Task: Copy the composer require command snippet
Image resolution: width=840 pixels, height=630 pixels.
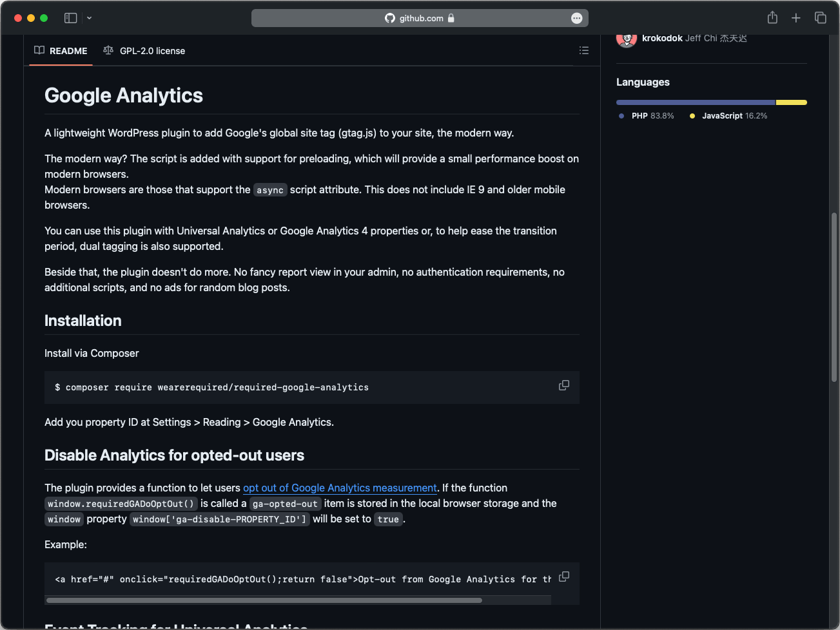Action: (x=563, y=385)
